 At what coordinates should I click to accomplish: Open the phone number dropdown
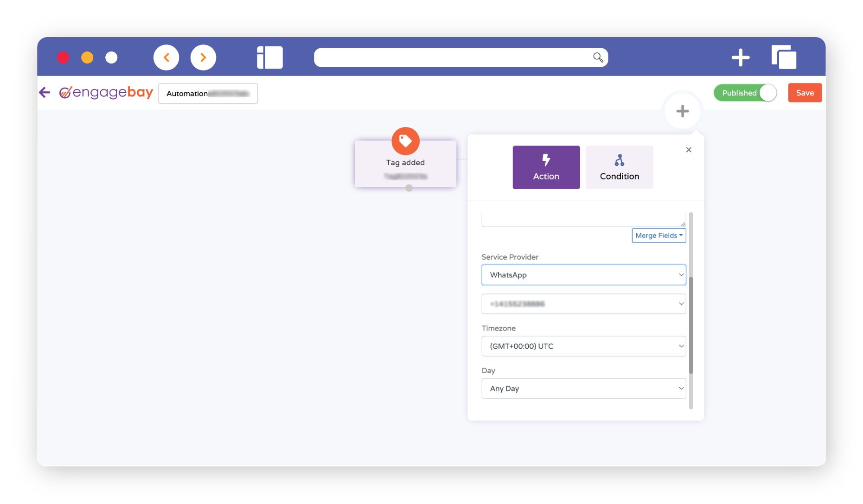pos(583,304)
